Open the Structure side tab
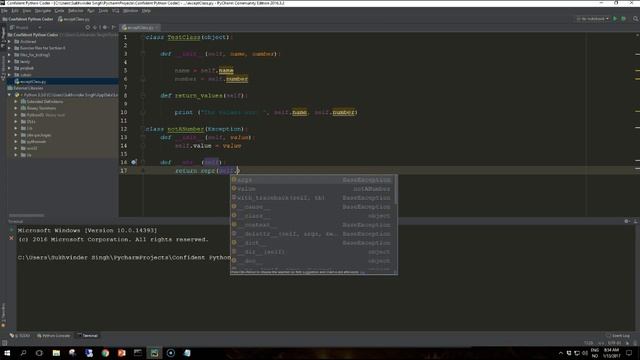 3,68
